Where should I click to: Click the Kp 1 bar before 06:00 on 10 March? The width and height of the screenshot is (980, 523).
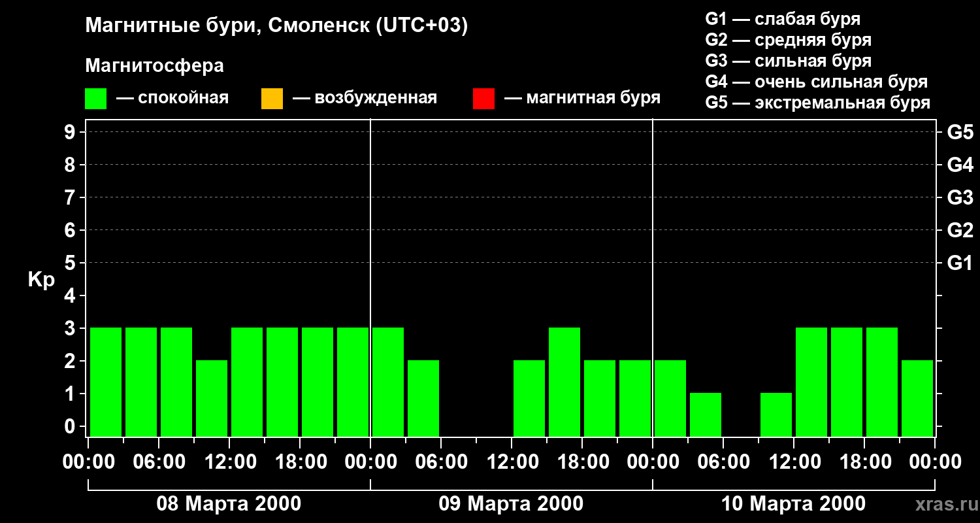(x=706, y=414)
